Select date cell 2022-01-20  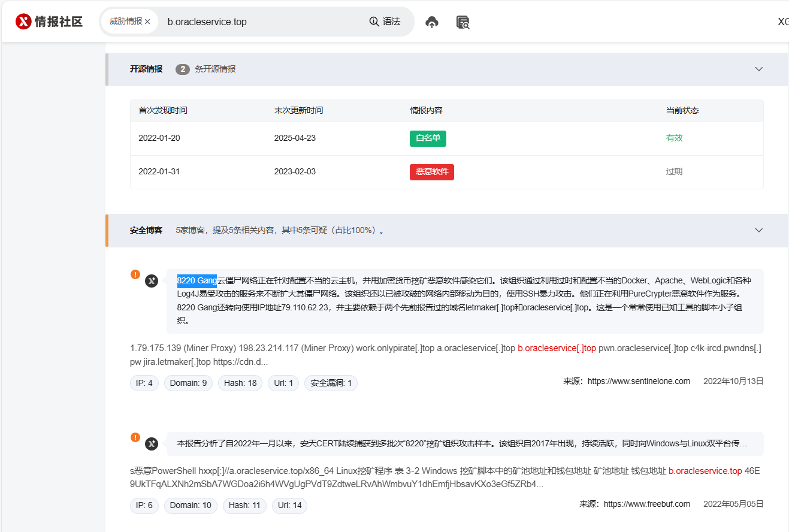click(159, 138)
